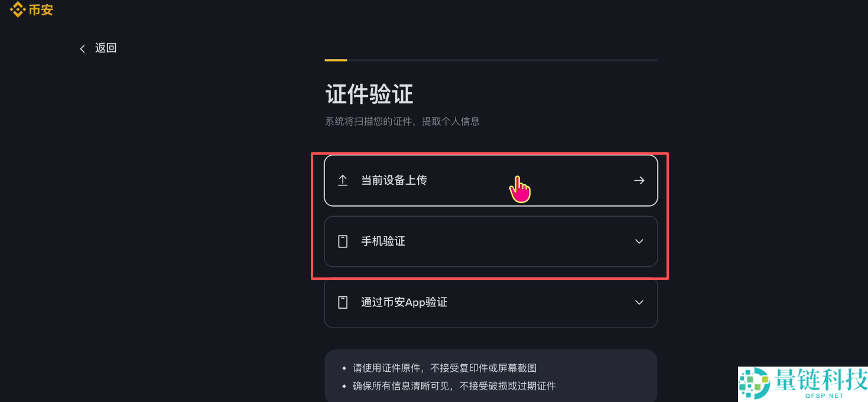Click the 通过币安App验证 option card
The height and width of the screenshot is (402, 868).
point(490,302)
